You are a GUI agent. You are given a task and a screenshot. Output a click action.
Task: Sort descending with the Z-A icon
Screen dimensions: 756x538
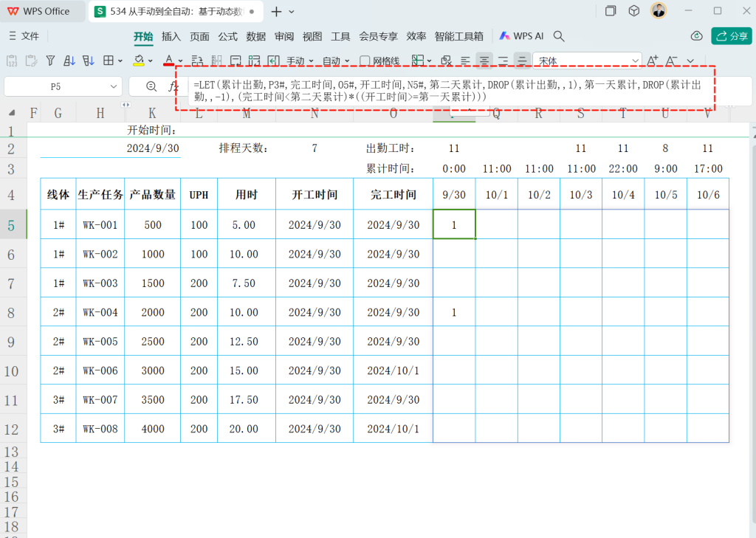point(89,61)
